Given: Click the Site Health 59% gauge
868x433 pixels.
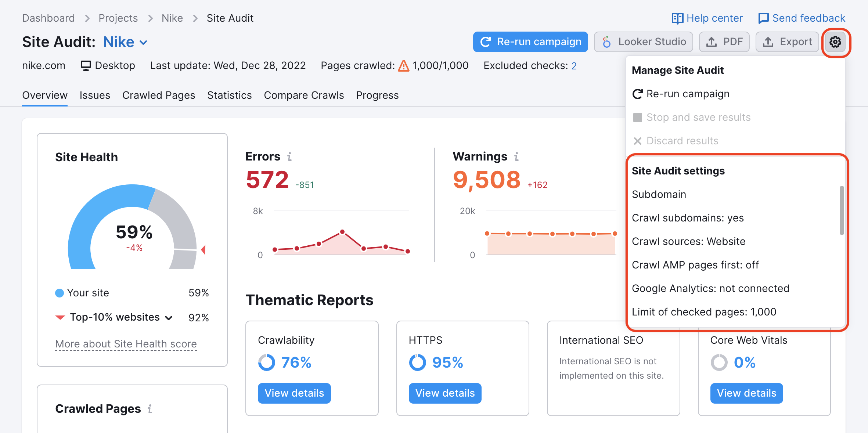Looking at the screenshot, I should tap(132, 227).
